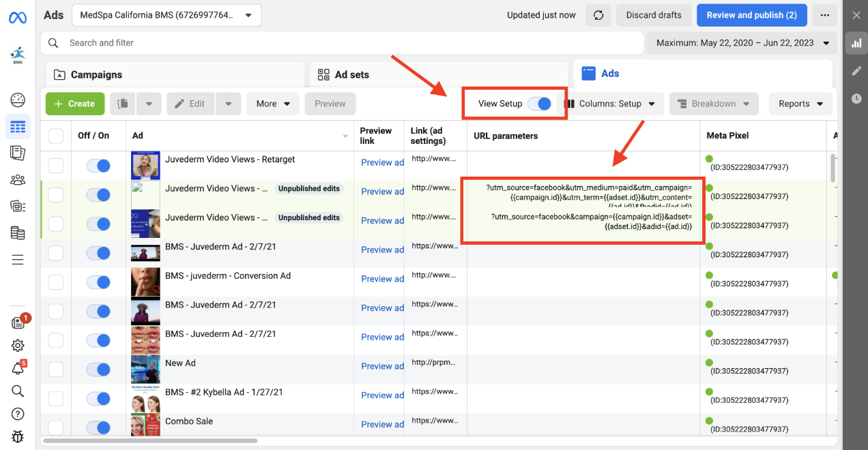Click the ad sets and placements sidebar icon
Viewport: 868px width, 450px height.
(18, 206)
